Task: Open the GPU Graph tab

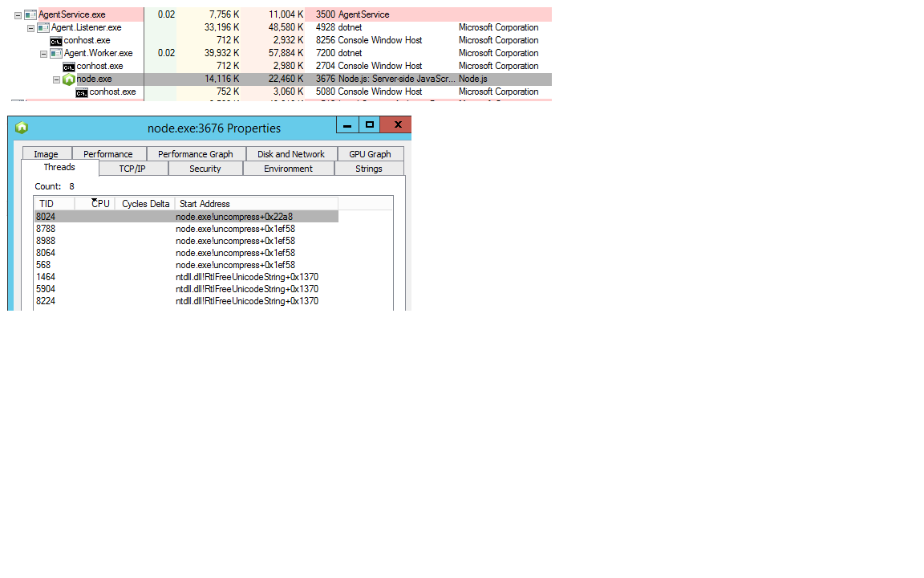Action: tap(370, 154)
